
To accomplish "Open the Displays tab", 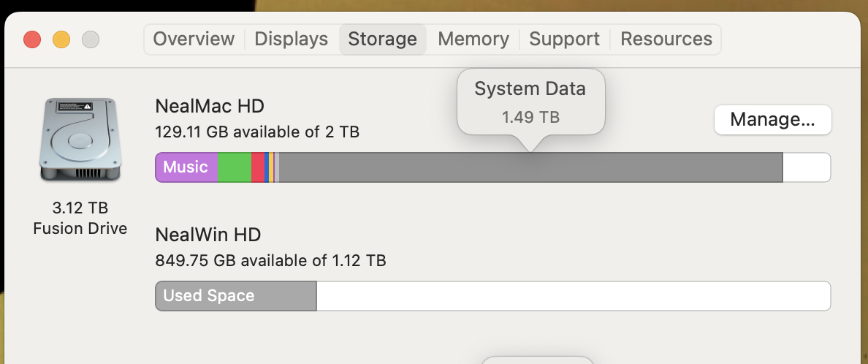I will (291, 39).
